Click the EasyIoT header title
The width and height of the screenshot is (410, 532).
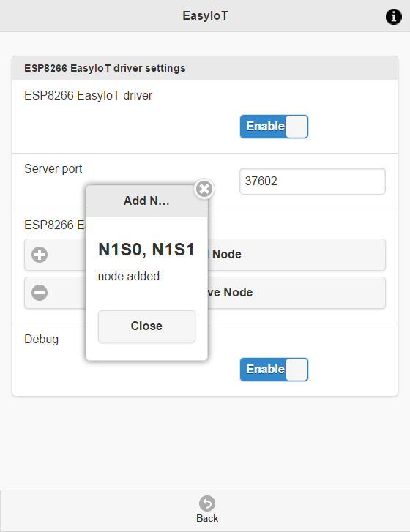click(x=205, y=15)
